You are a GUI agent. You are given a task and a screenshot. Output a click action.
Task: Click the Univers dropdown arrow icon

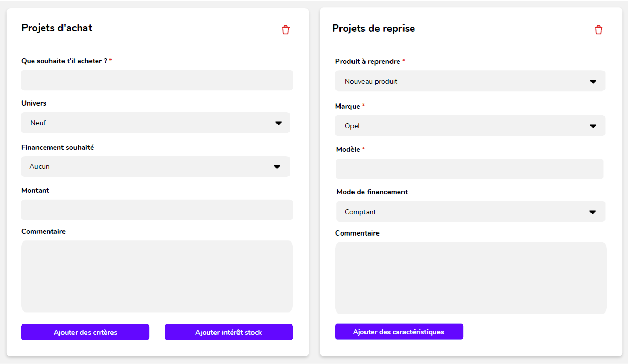coord(279,123)
